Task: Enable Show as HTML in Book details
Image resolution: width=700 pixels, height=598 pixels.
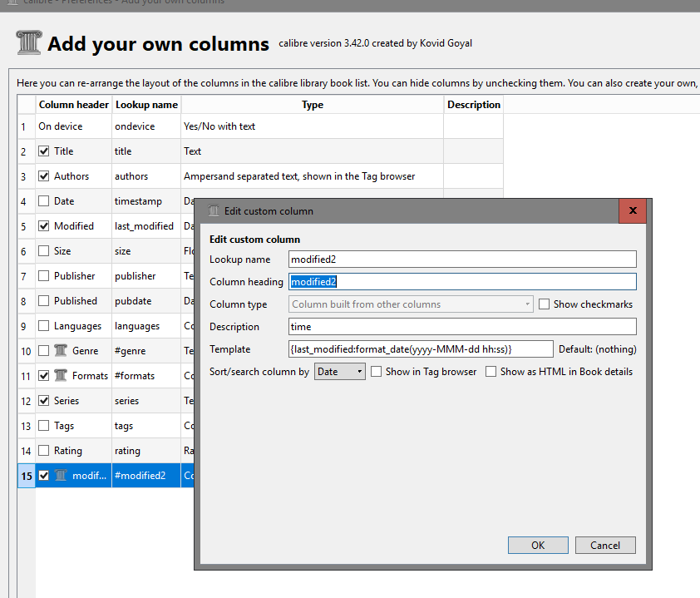Action: pyautogui.click(x=491, y=372)
